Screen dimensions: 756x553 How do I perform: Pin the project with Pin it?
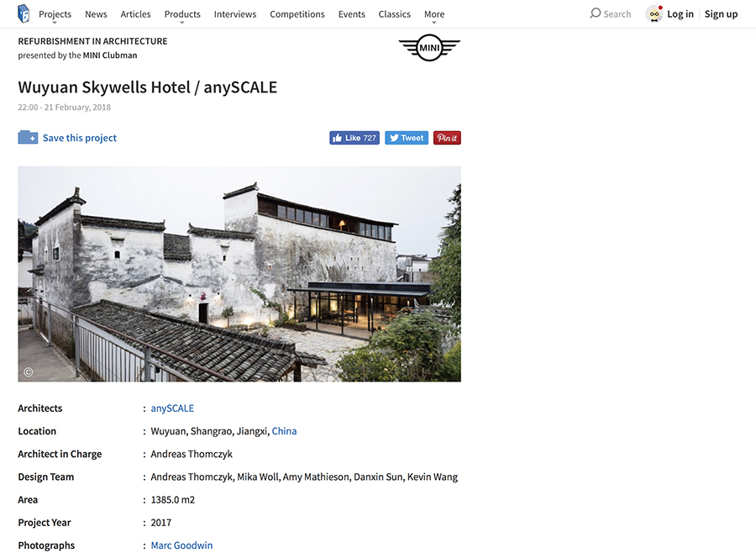447,138
